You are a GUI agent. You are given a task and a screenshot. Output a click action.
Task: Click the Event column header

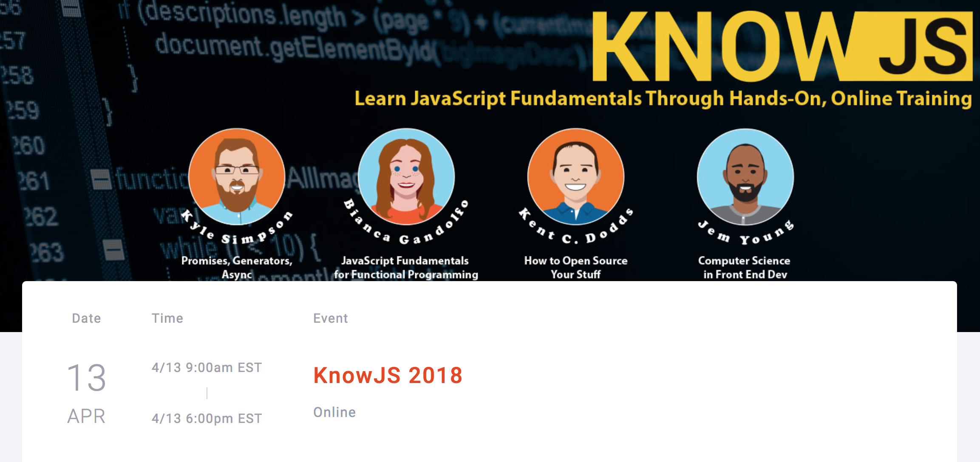330,318
